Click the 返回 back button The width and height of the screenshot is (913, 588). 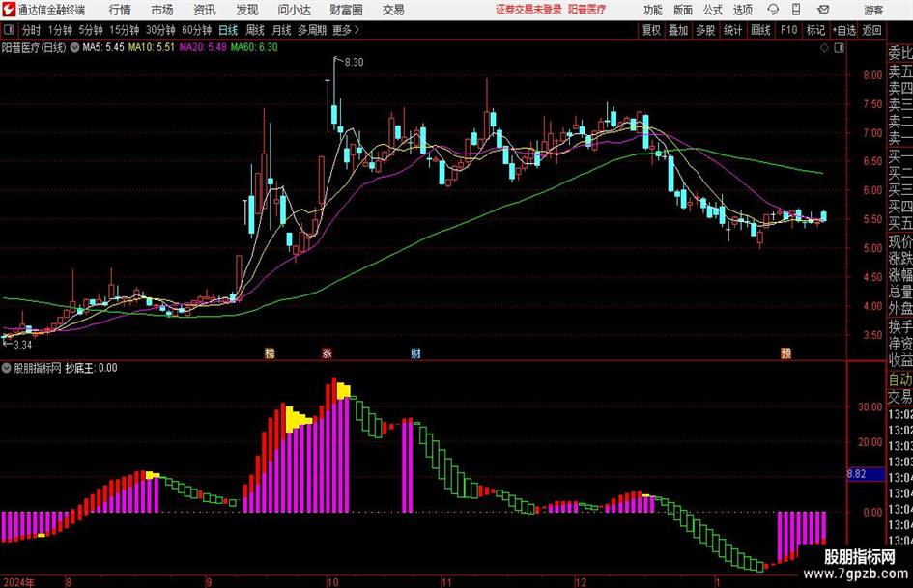click(871, 30)
